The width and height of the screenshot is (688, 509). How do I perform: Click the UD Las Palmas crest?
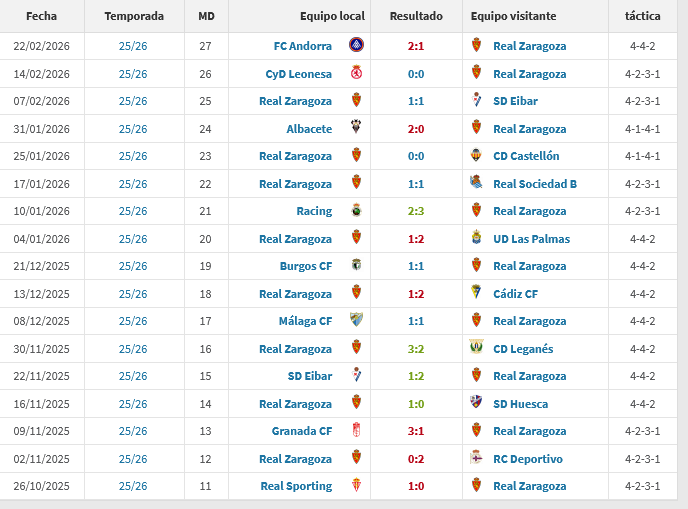point(476,238)
